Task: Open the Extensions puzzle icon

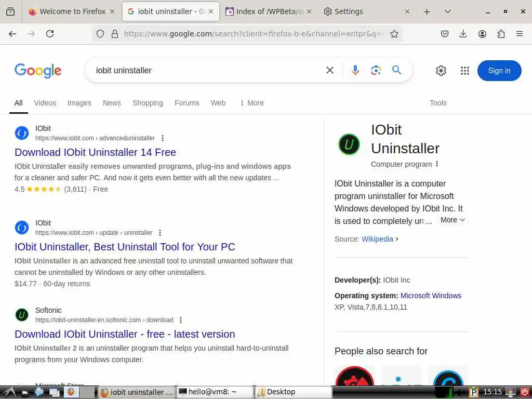Action: point(501,34)
